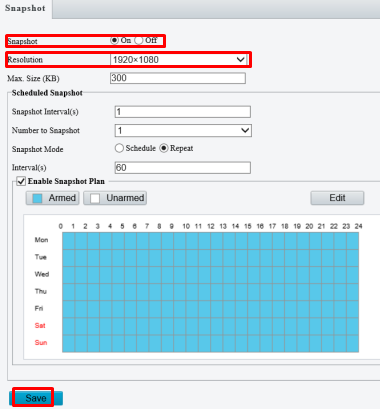Click the Snapshot Interval(s) input field

point(183,112)
